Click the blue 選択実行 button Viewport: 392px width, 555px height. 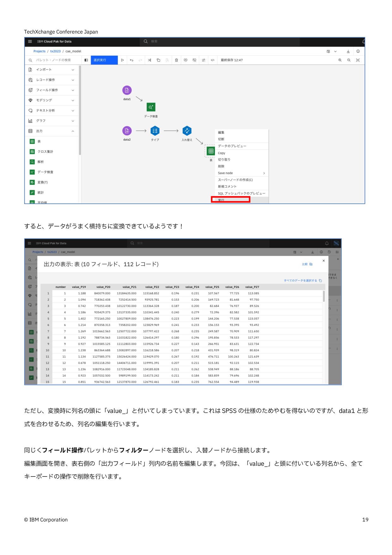click(x=104, y=60)
